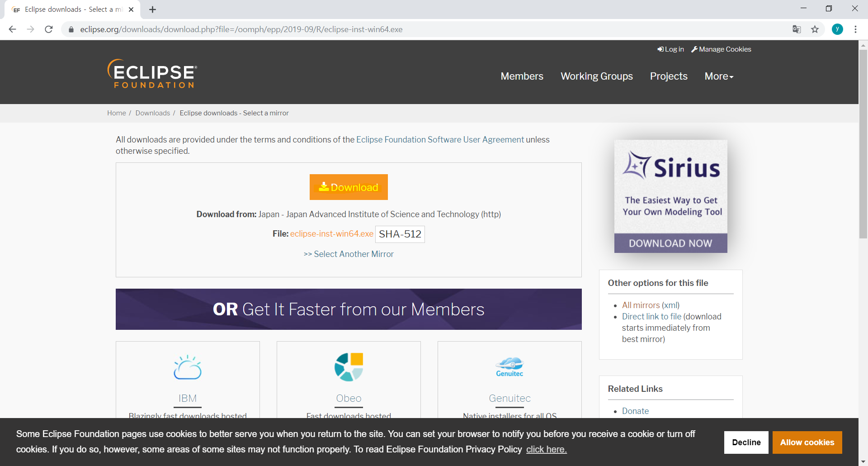Click the address bar URL
This screenshot has height=466, width=868.
pyautogui.click(x=241, y=29)
